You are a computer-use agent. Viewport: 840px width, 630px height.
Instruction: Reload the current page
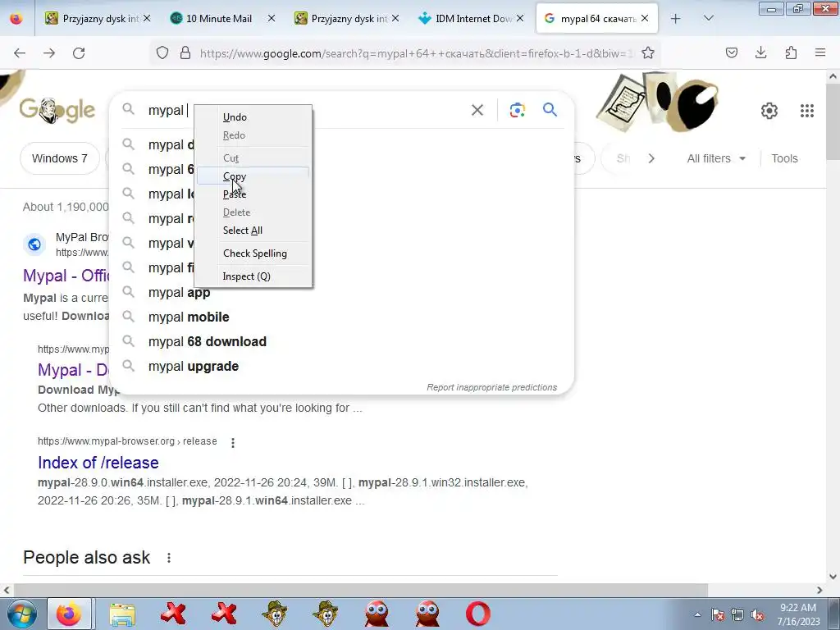point(79,53)
